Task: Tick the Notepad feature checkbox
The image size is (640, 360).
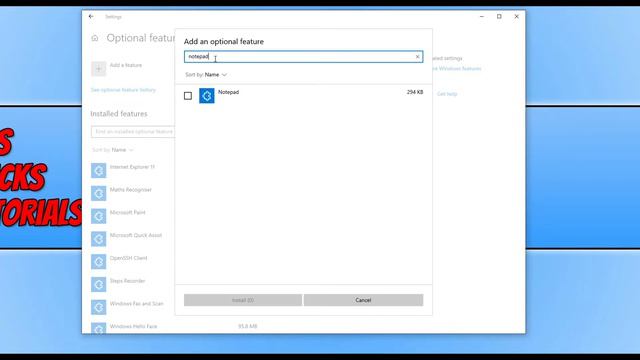Action: [x=188, y=96]
